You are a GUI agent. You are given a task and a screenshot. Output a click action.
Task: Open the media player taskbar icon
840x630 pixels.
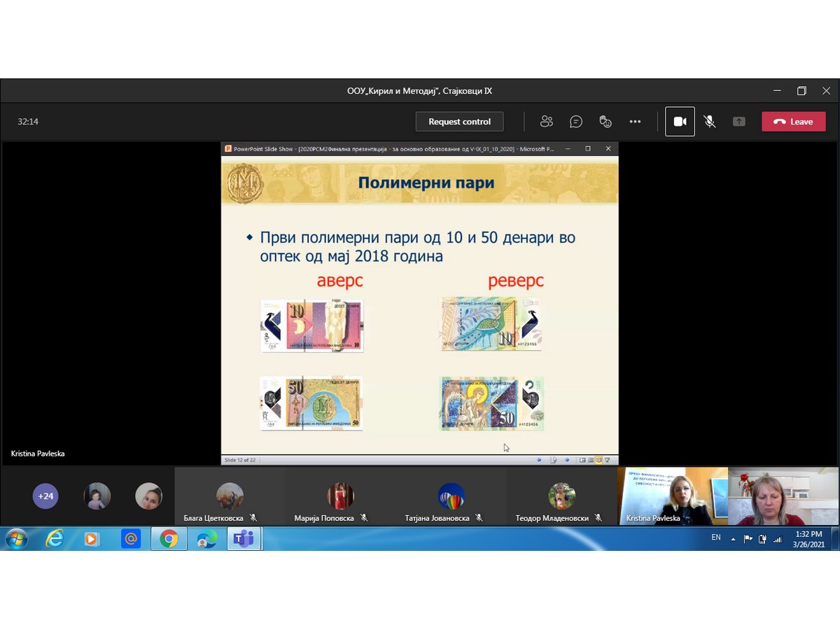[92, 538]
